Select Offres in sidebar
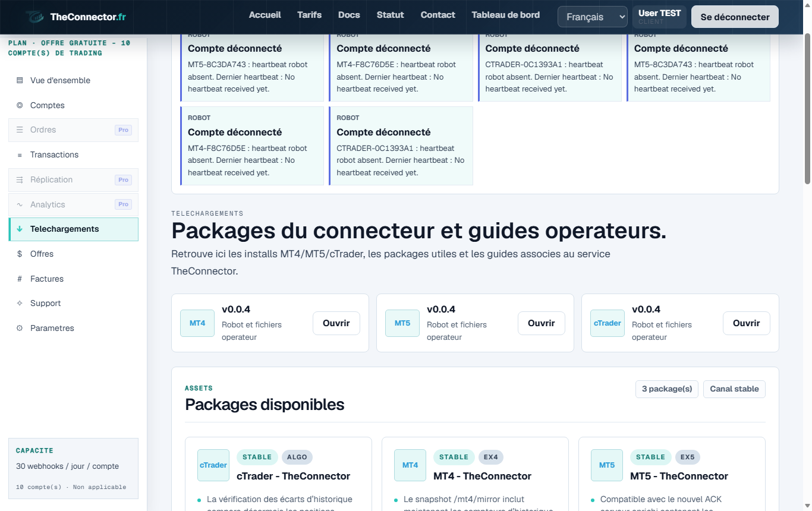 (74, 254)
